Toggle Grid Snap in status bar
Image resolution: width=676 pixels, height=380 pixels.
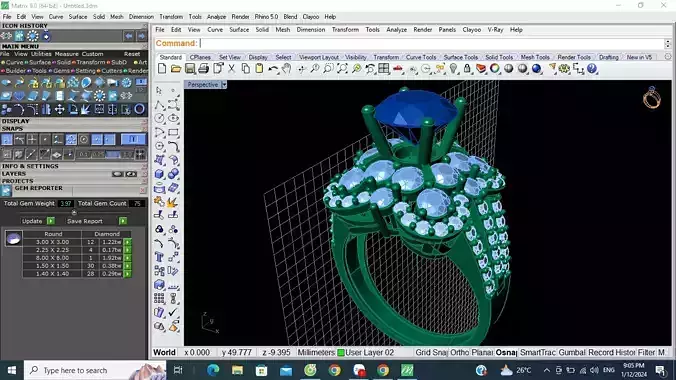(431, 352)
